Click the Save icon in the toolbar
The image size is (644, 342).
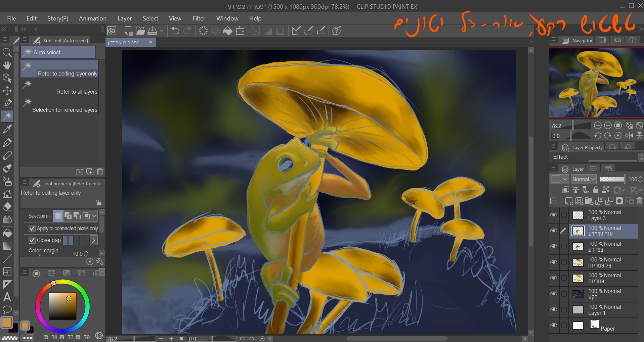(x=153, y=31)
